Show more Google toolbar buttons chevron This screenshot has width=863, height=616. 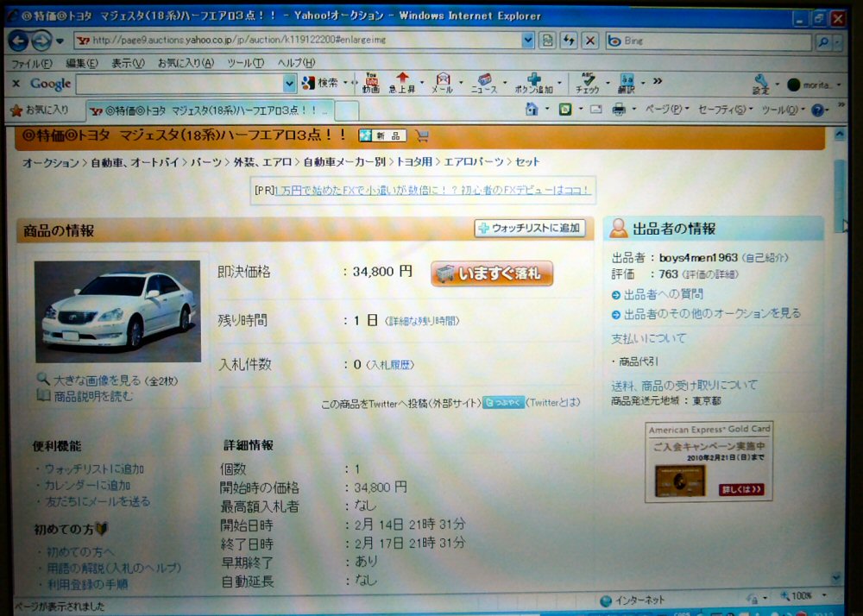pos(657,81)
